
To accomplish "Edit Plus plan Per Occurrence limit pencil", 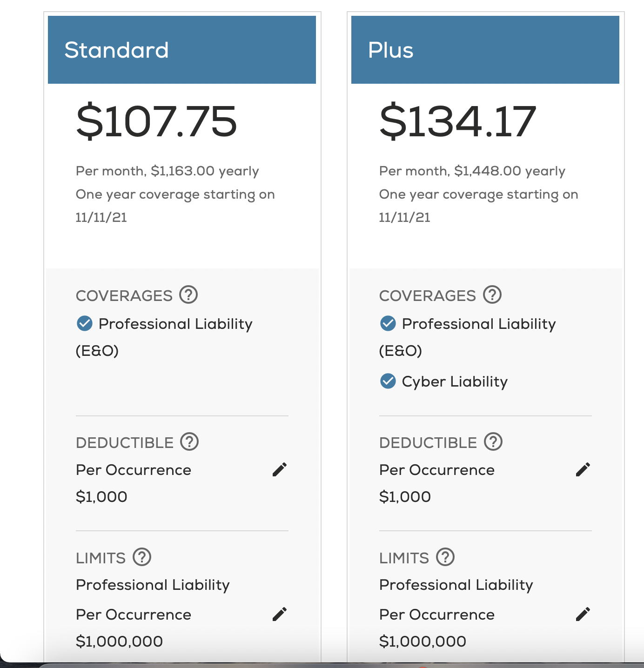I will coord(583,615).
